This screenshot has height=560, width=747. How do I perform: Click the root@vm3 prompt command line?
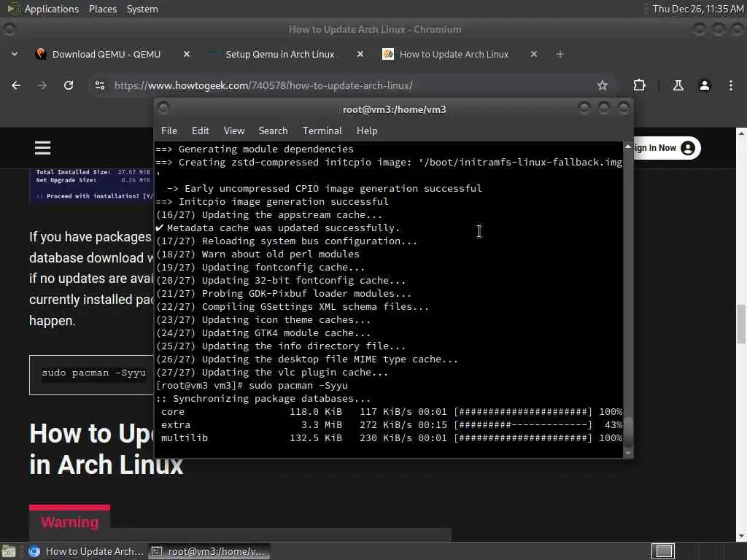pos(252,386)
